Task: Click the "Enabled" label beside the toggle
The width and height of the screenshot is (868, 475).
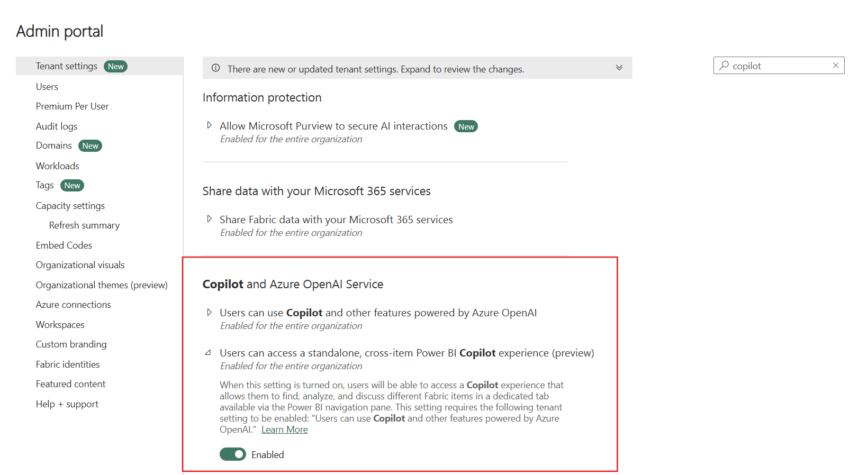Action: pyautogui.click(x=268, y=455)
